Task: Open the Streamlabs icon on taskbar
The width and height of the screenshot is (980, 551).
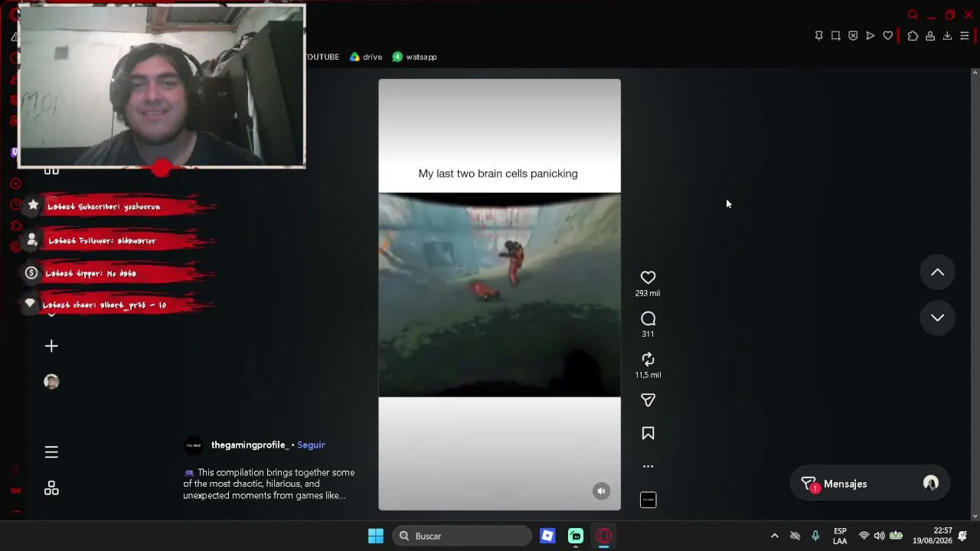Action: point(576,536)
